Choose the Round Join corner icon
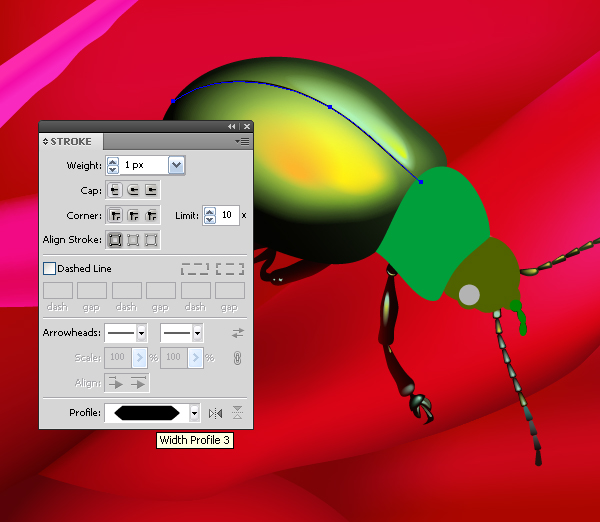600x522 pixels. [x=133, y=215]
